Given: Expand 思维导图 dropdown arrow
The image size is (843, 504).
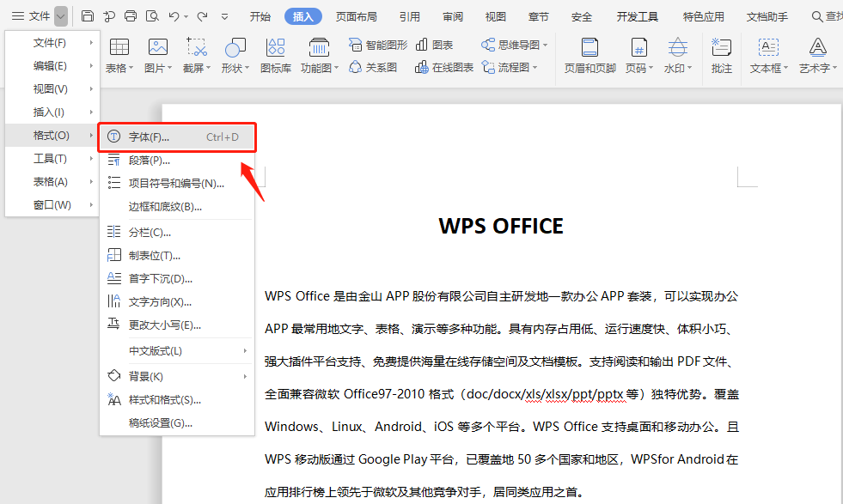Looking at the screenshot, I should [x=545, y=46].
